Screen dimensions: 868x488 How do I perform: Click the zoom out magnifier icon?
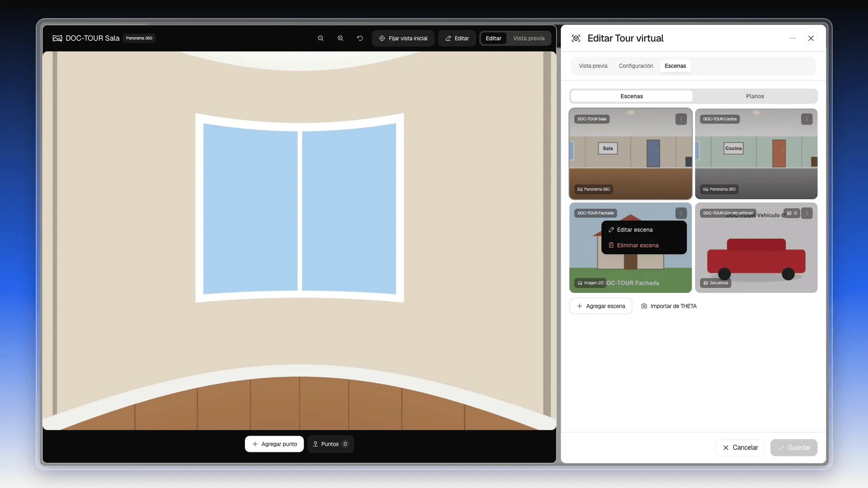tap(321, 38)
